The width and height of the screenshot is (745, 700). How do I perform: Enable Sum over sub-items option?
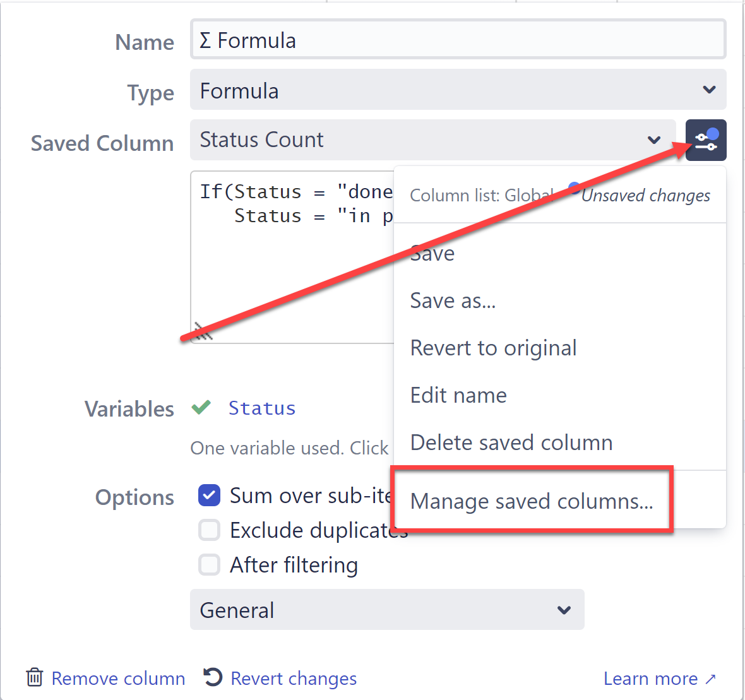pos(209,495)
